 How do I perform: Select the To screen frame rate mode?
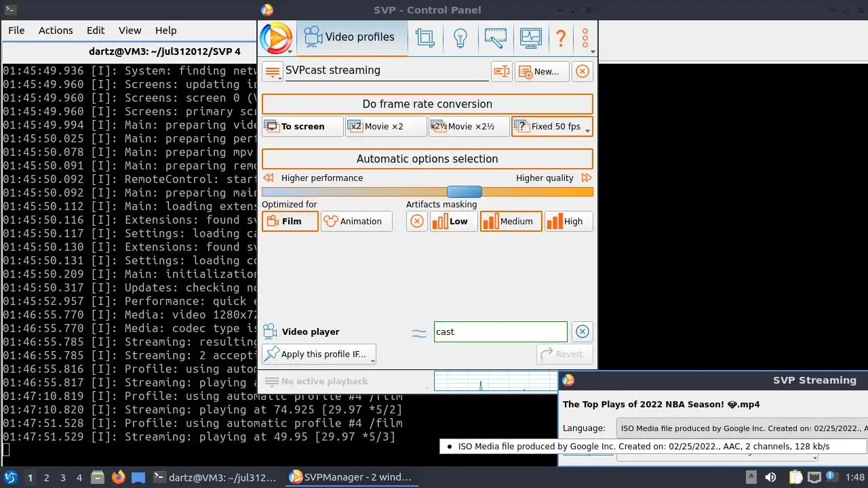coord(302,126)
